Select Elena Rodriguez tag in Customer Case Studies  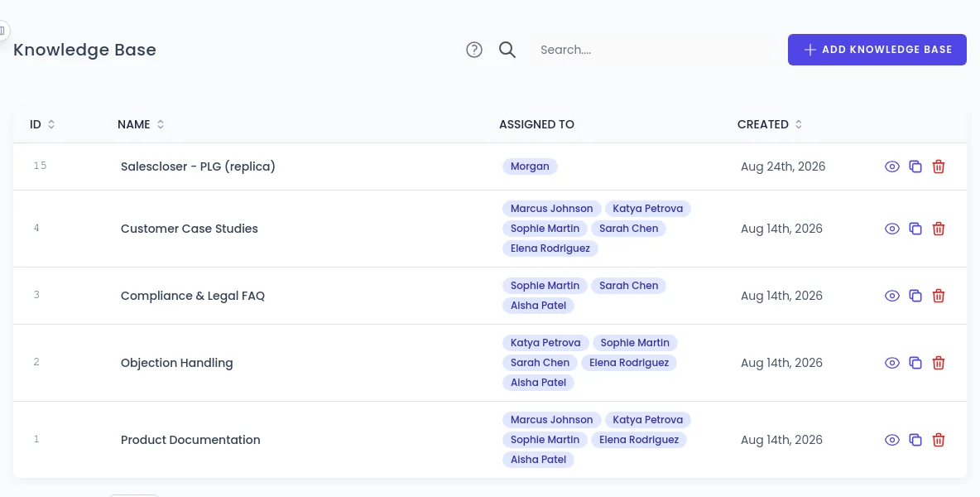coord(550,248)
